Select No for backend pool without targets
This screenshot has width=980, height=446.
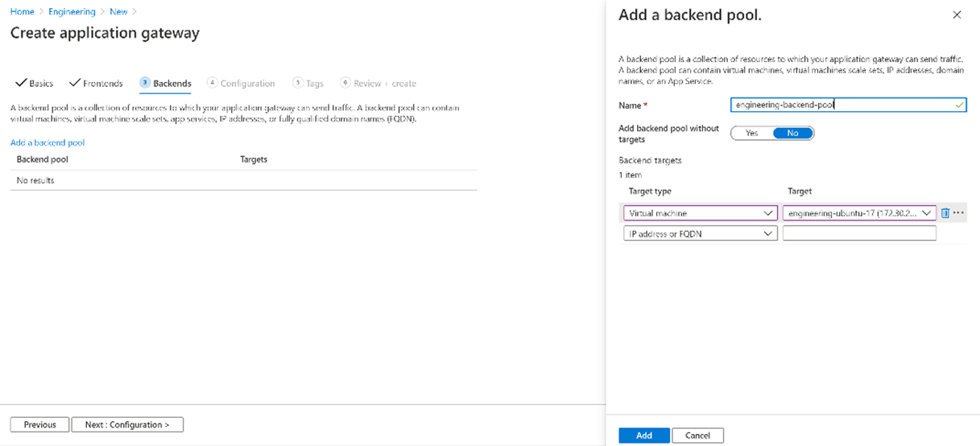(792, 134)
